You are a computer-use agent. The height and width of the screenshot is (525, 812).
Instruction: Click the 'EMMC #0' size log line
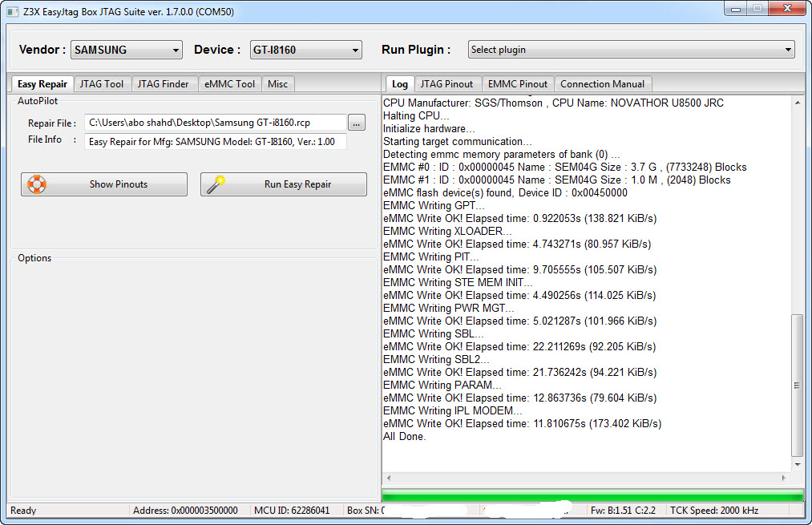click(565, 168)
